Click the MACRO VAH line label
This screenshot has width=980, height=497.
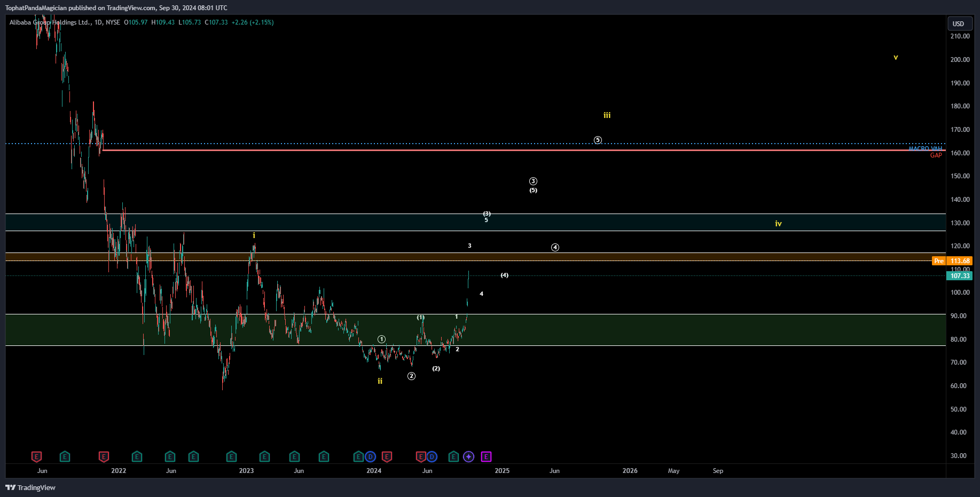point(926,148)
